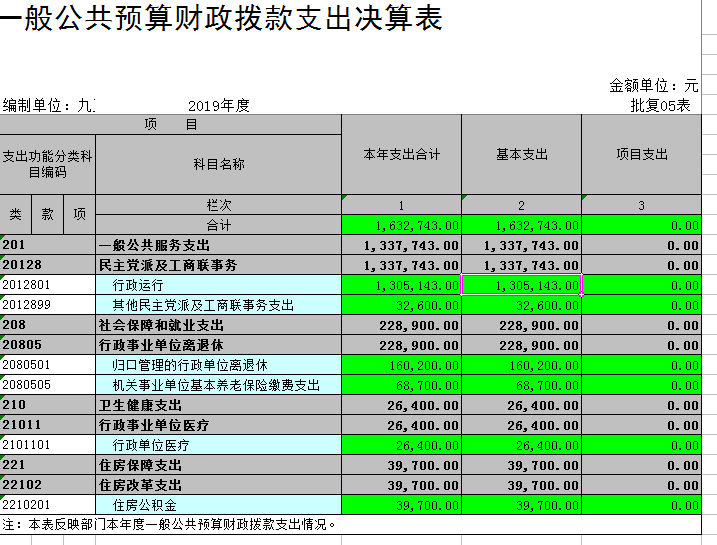The width and height of the screenshot is (717, 545).
Task: Select the 民主党派及工商联事务 cell
Action: (218, 265)
